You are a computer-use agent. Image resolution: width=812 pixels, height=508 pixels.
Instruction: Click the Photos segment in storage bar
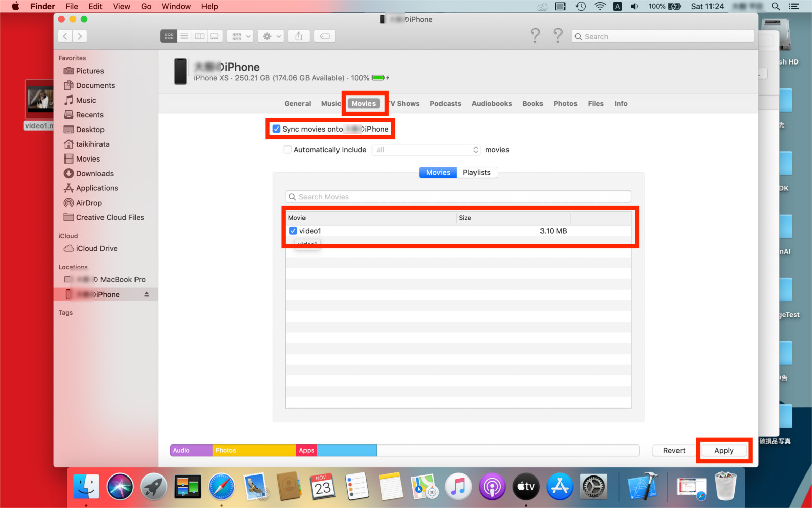pyautogui.click(x=254, y=451)
